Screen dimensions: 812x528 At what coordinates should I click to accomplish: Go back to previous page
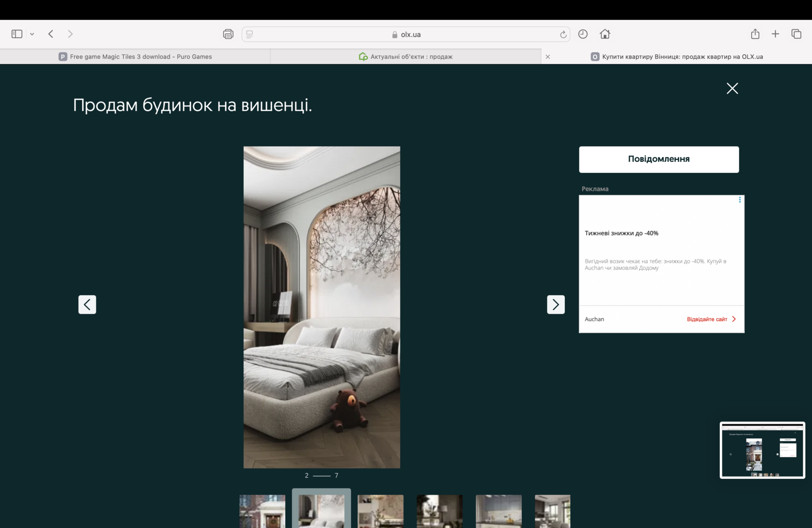point(51,34)
